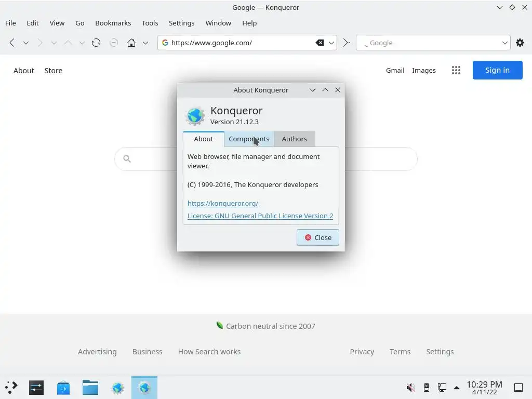Click the Forward navigation arrow

point(40,43)
